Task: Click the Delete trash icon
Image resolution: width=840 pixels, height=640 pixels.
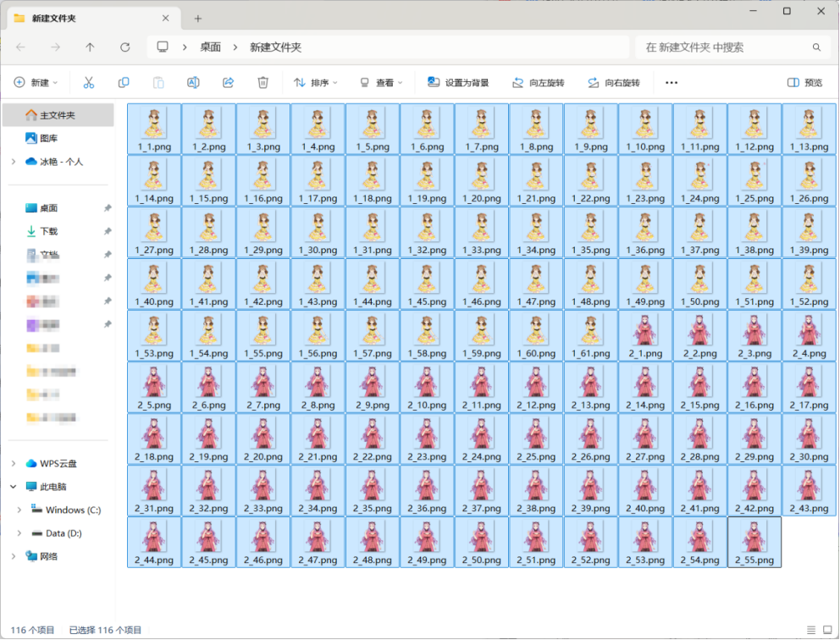Action: click(262, 82)
